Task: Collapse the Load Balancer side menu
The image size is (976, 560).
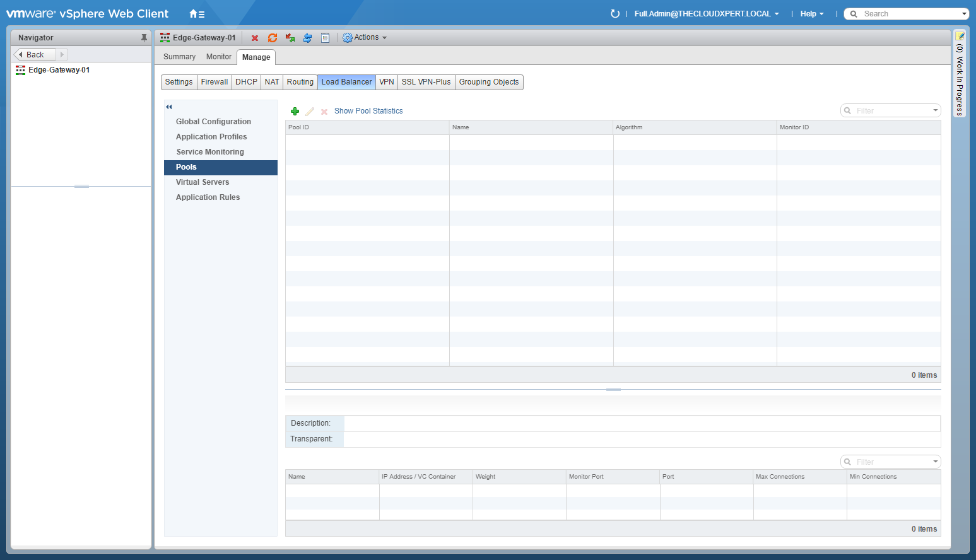Action: pos(169,107)
